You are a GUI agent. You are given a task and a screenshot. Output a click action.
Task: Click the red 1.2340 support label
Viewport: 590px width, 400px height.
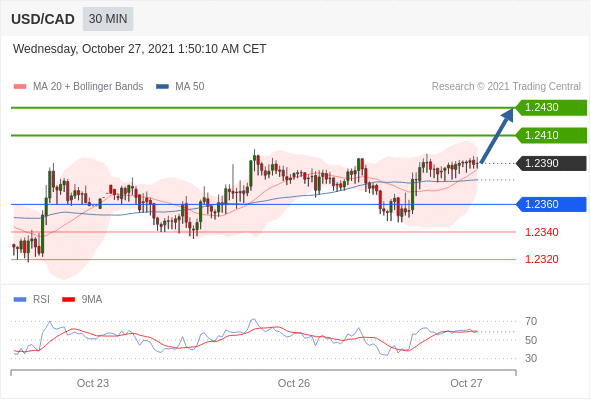click(541, 232)
